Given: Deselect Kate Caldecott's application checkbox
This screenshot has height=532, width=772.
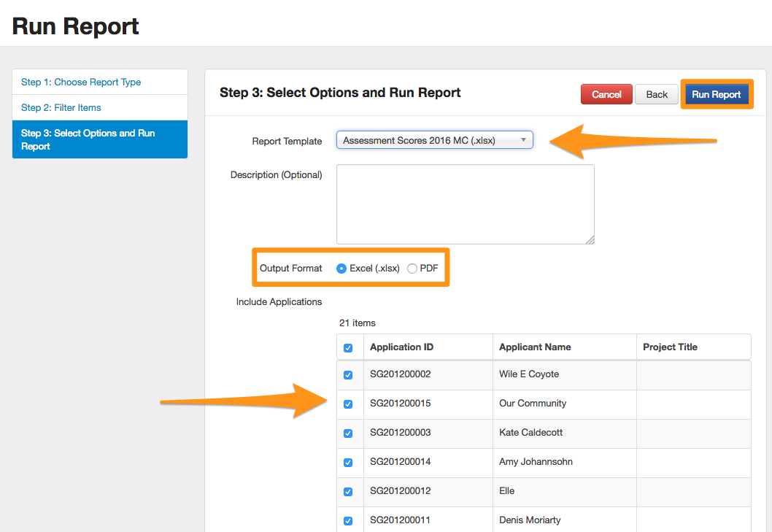Looking at the screenshot, I should pyautogui.click(x=348, y=433).
